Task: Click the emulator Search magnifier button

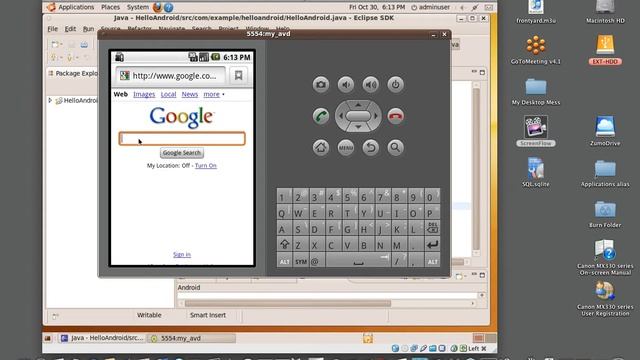Action: [396, 147]
